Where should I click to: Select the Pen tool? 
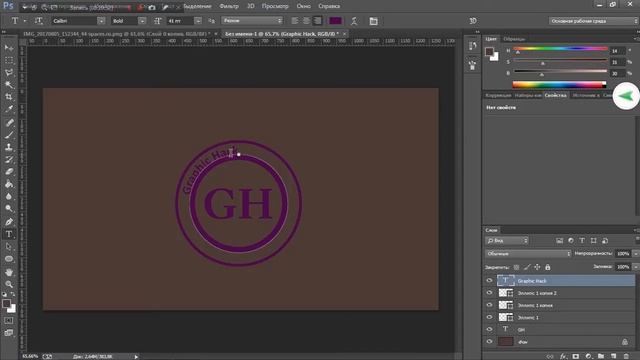(x=9, y=222)
